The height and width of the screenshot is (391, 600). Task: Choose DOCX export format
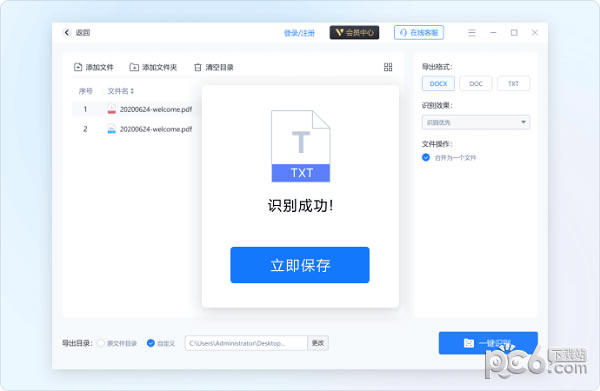(438, 83)
